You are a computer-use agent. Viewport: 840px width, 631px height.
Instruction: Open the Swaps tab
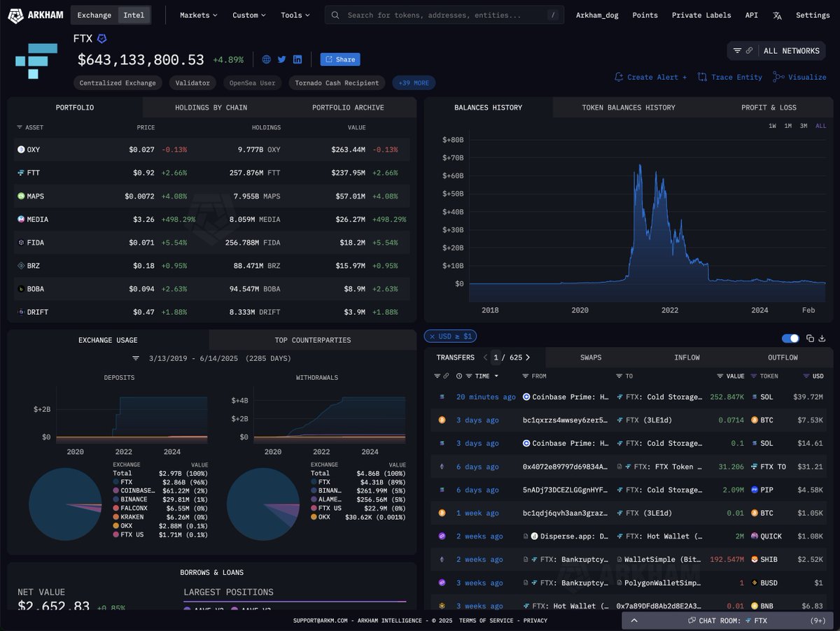click(x=591, y=357)
